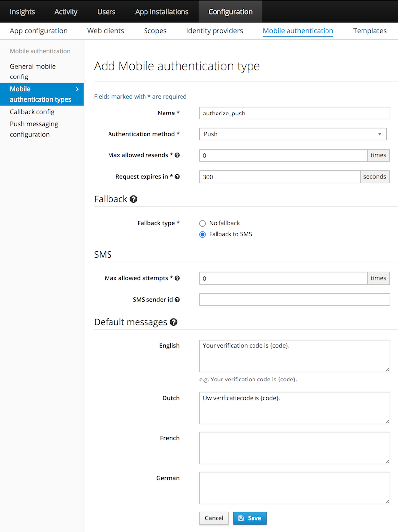Click the Cancel button
The image size is (398, 532).
click(x=214, y=518)
